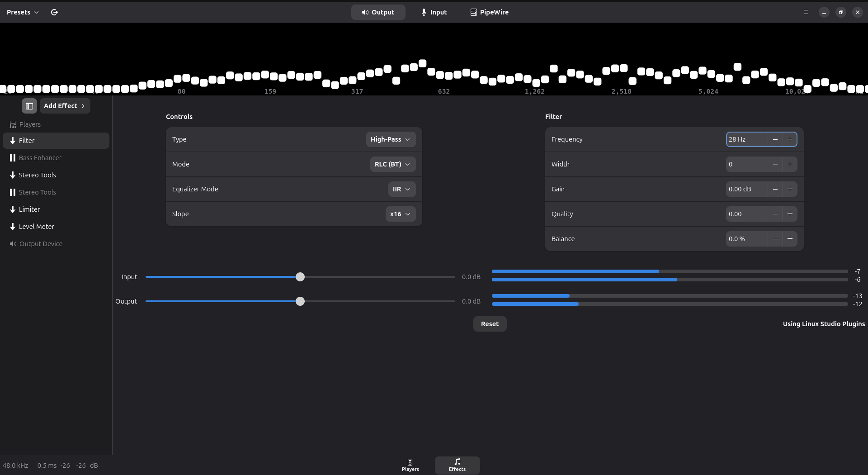Click the Width value field

[747, 164]
